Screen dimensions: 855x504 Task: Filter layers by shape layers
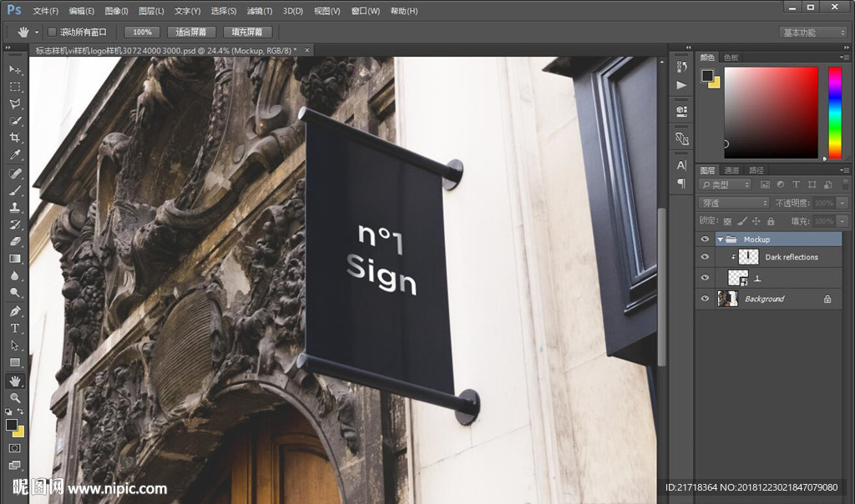(812, 184)
